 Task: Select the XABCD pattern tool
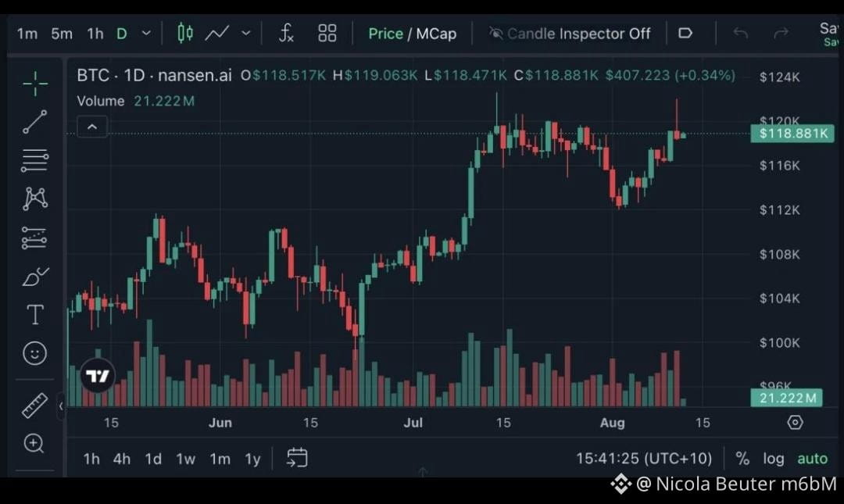pos(35,198)
